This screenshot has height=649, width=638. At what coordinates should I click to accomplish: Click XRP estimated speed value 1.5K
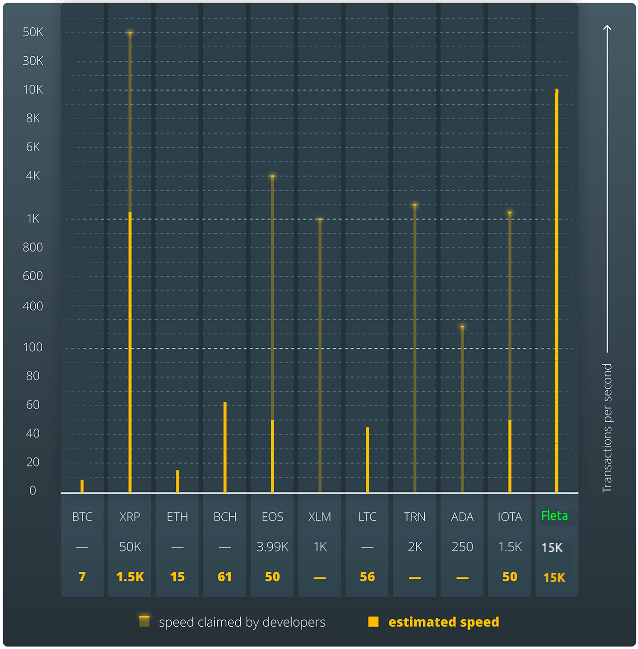point(130,577)
